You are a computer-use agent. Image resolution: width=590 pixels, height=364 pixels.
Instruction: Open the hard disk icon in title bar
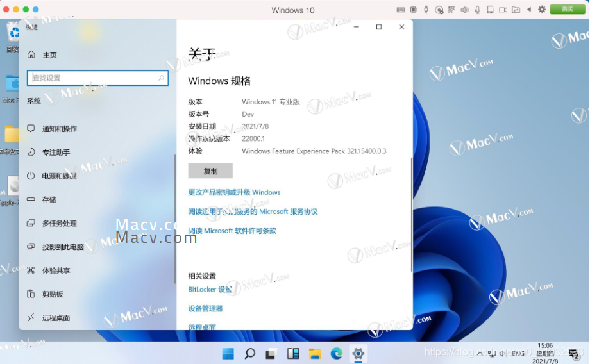point(491,10)
